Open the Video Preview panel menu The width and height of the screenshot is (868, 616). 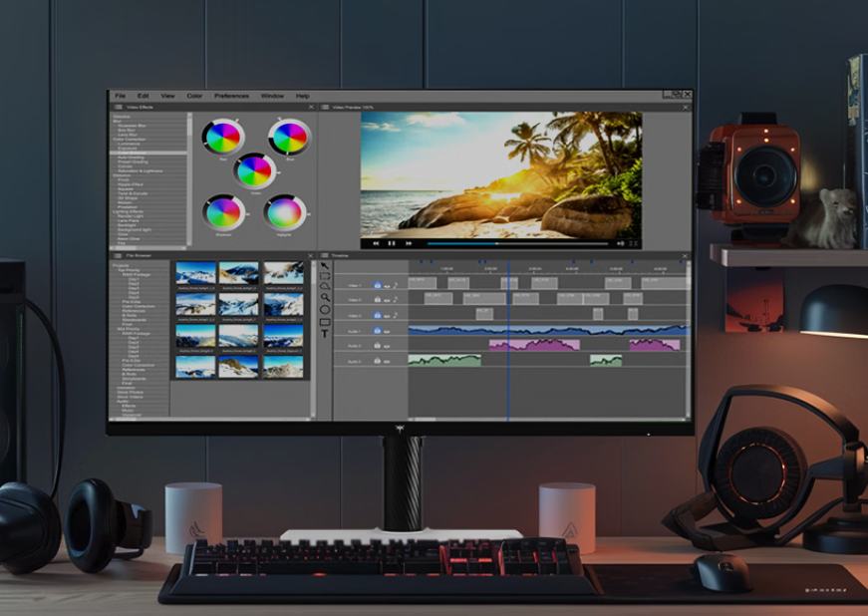coord(325,107)
